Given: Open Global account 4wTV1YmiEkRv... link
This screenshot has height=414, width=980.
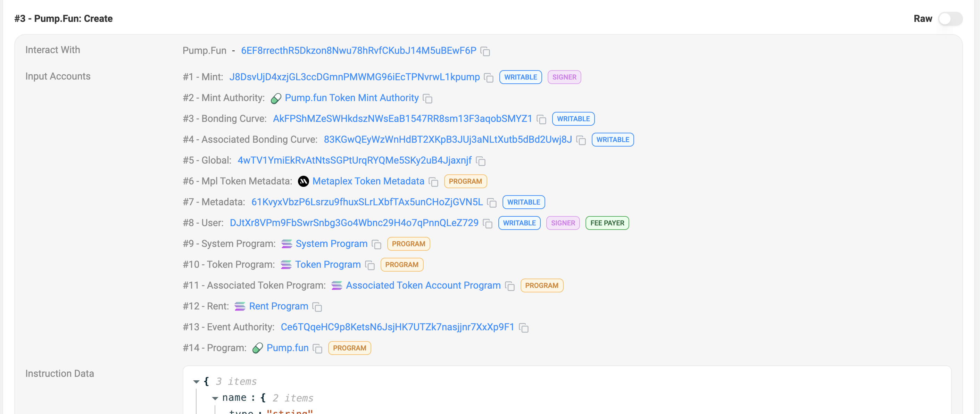Looking at the screenshot, I should pos(355,160).
